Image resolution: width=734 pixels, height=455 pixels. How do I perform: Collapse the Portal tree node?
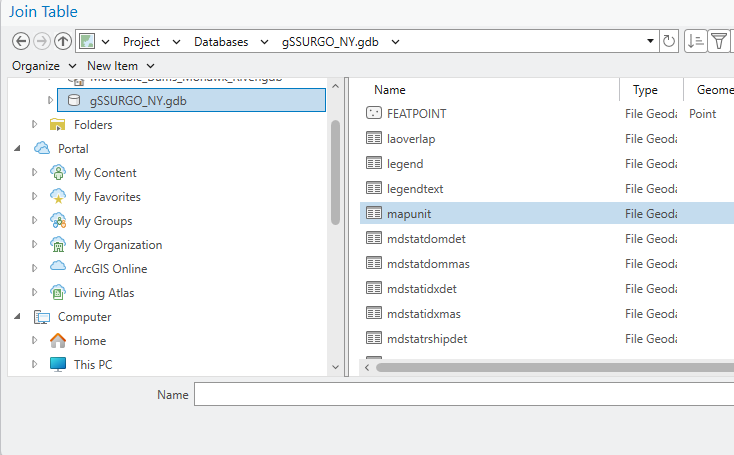coord(18,148)
